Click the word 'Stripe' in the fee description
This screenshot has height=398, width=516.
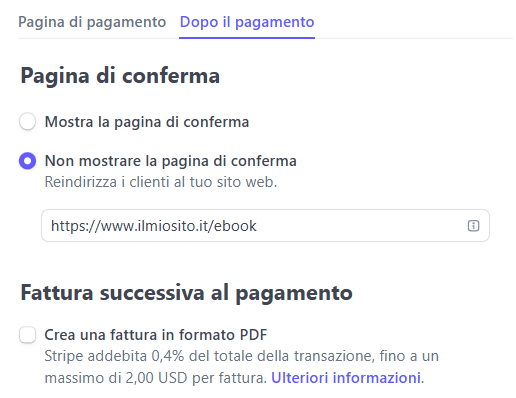(64, 356)
